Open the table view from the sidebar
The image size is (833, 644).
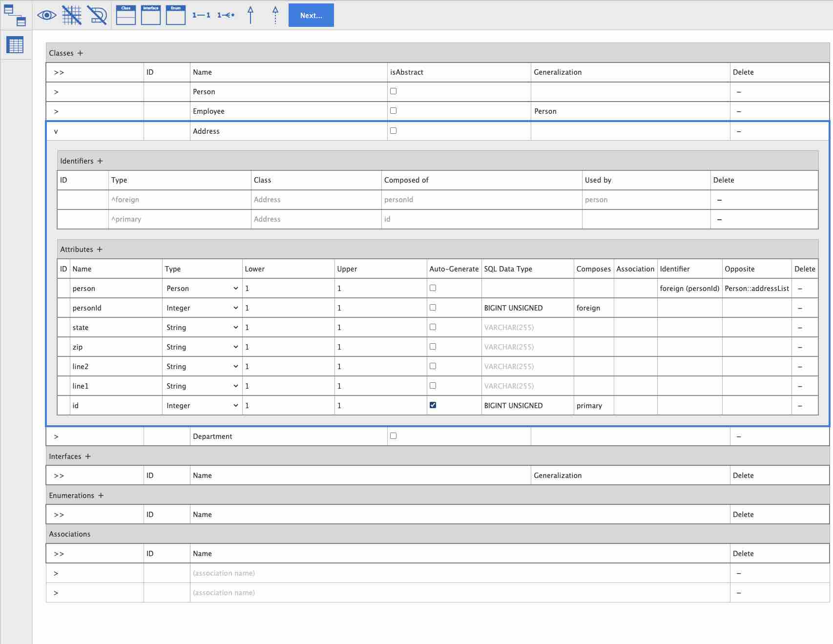(15, 45)
